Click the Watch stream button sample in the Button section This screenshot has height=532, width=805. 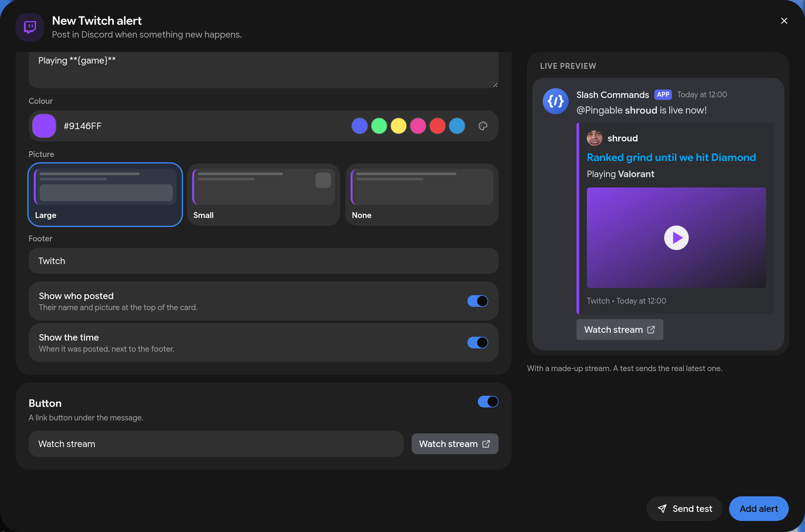tap(455, 444)
